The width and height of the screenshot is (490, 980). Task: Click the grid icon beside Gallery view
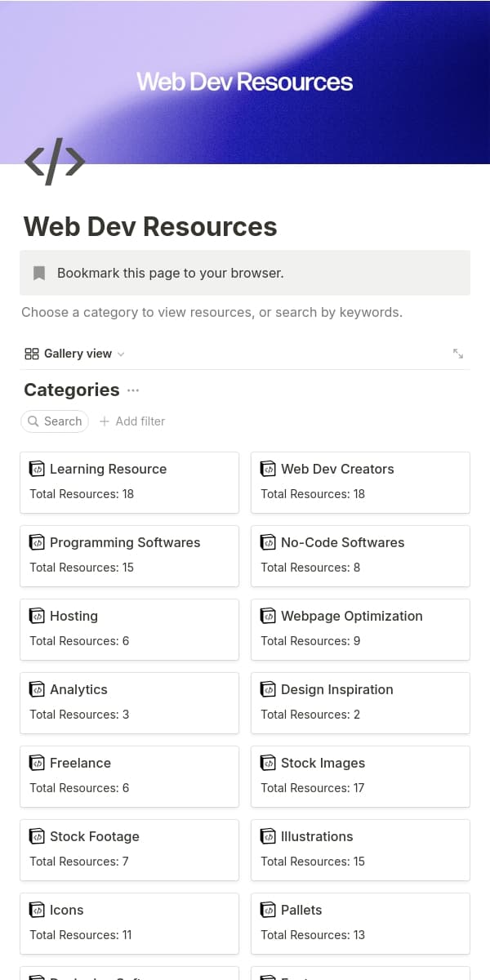pos(31,353)
